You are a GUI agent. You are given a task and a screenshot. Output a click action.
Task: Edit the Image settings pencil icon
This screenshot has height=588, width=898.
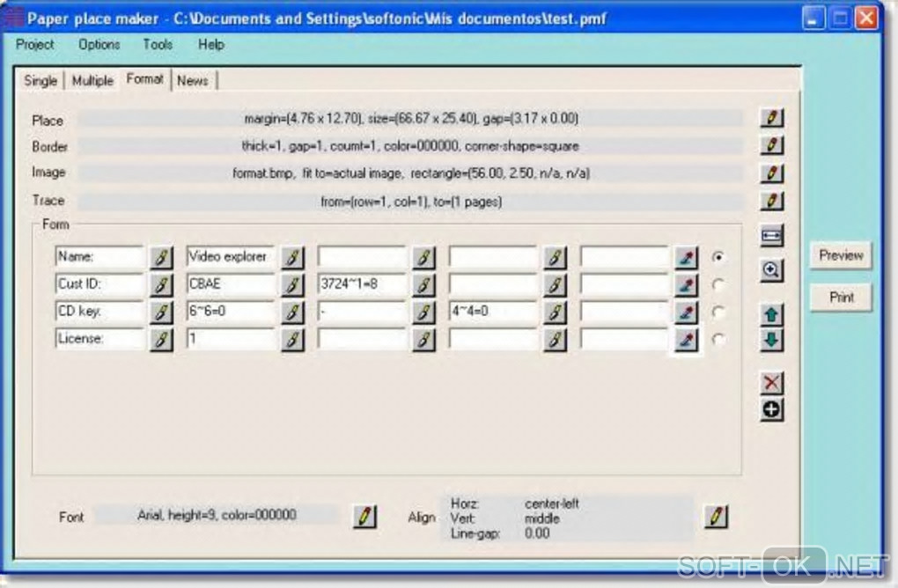click(771, 173)
